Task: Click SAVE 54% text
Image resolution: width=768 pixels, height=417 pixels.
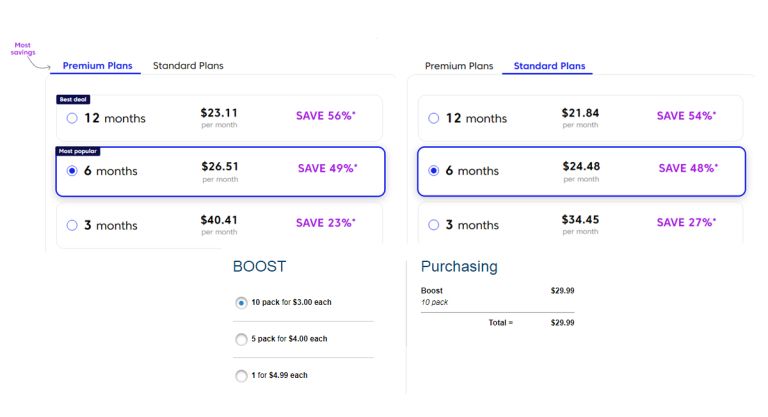Action: tap(686, 116)
